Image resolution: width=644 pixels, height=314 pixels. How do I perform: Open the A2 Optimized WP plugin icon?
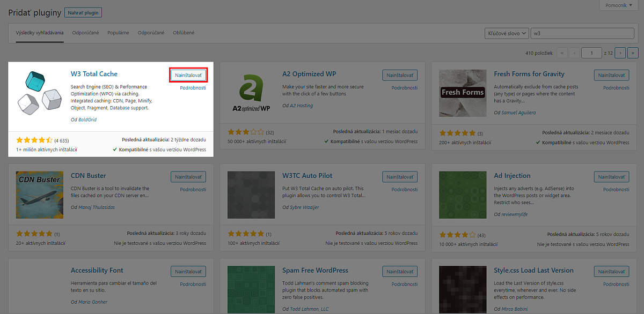252,92
